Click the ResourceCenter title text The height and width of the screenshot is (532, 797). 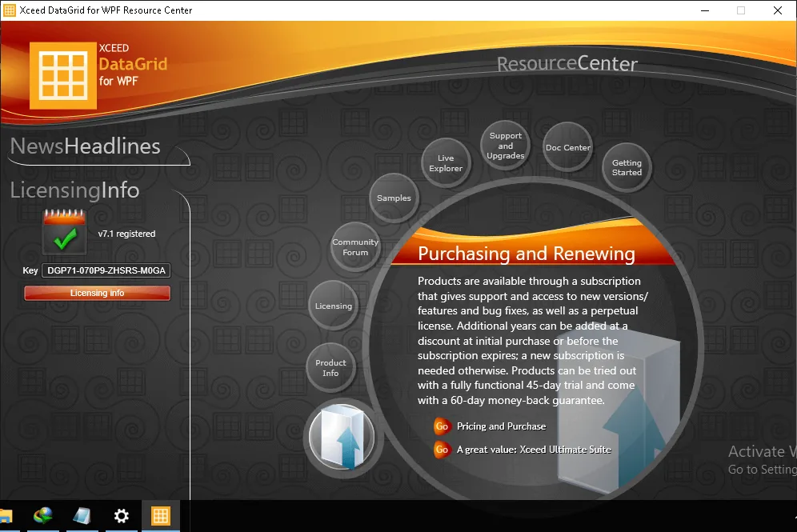click(x=567, y=63)
